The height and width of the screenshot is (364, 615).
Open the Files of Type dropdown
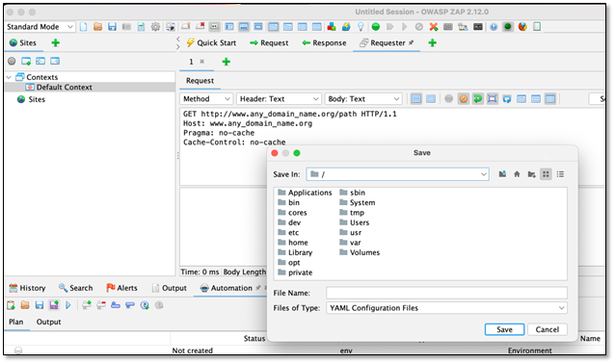click(446, 308)
